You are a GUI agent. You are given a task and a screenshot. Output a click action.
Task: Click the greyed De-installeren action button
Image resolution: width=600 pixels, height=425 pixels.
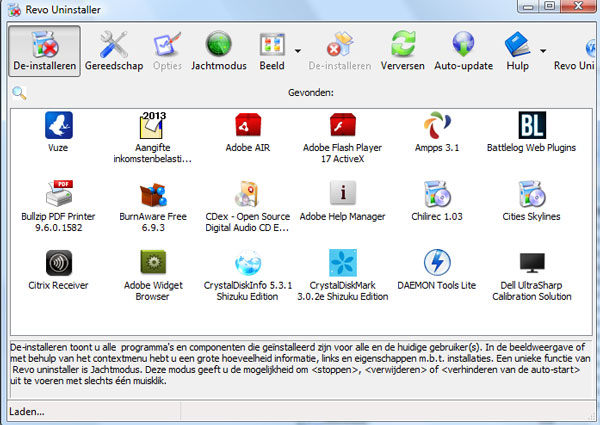340,51
